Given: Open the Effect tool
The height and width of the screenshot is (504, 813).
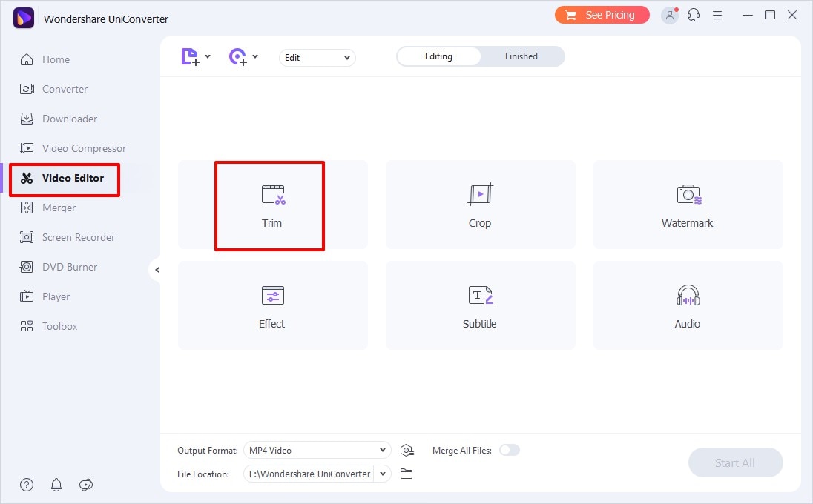Looking at the screenshot, I should point(273,305).
